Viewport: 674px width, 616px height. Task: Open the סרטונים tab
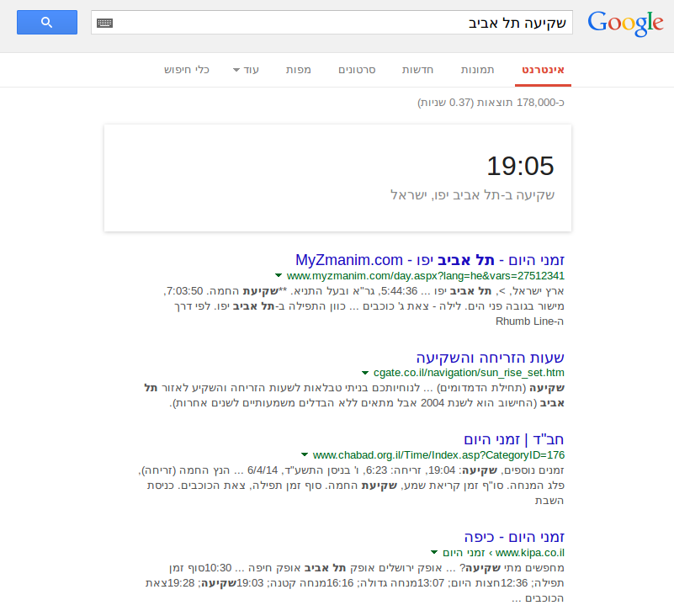(x=357, y=70)
